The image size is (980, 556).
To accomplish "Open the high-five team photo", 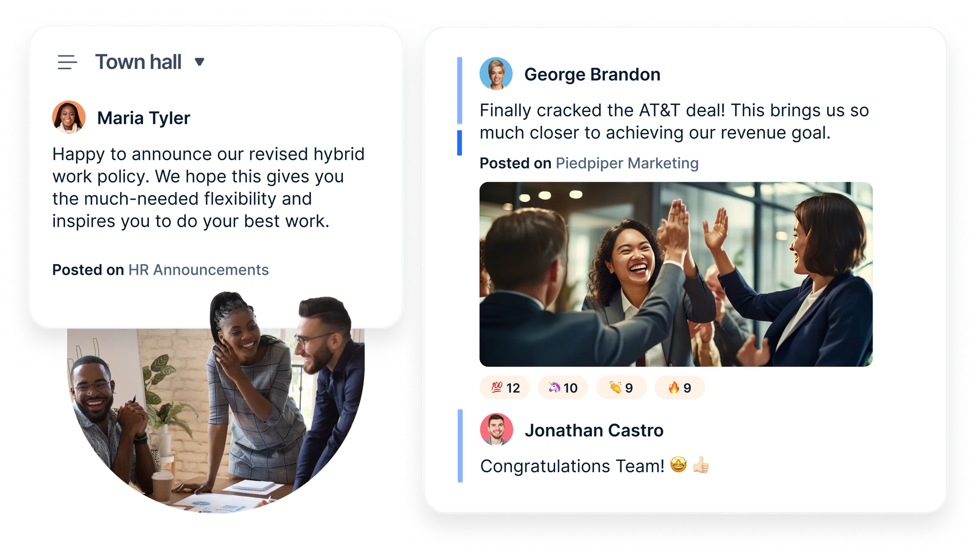I will (676, 274).
